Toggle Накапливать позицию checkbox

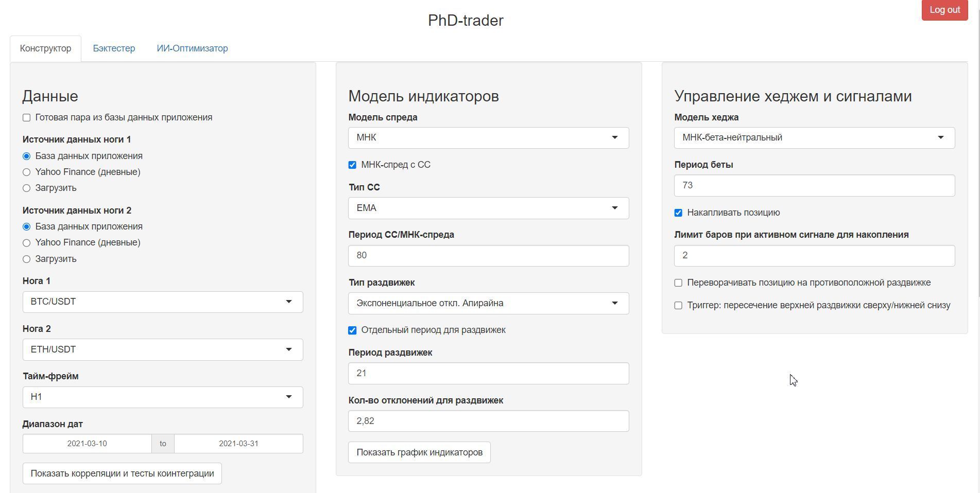(678, 213)
